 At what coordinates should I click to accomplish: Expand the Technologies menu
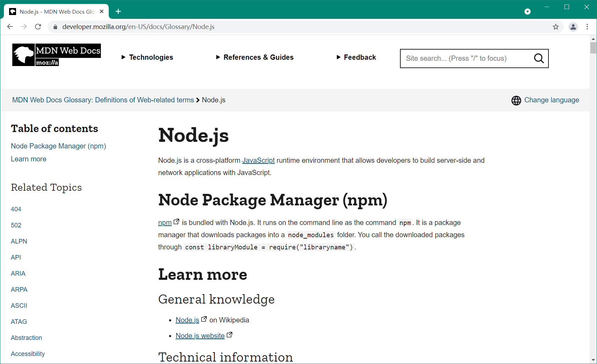[x=147, y=57]
